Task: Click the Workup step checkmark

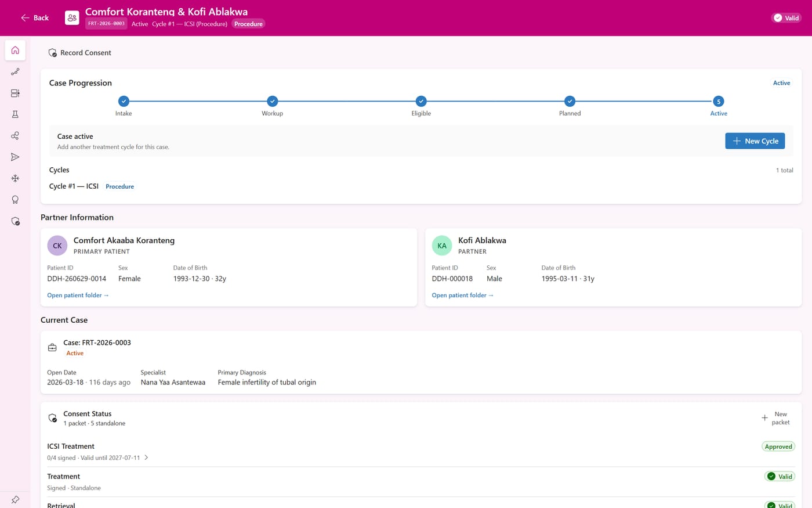Action: click(x=273, y=101)
